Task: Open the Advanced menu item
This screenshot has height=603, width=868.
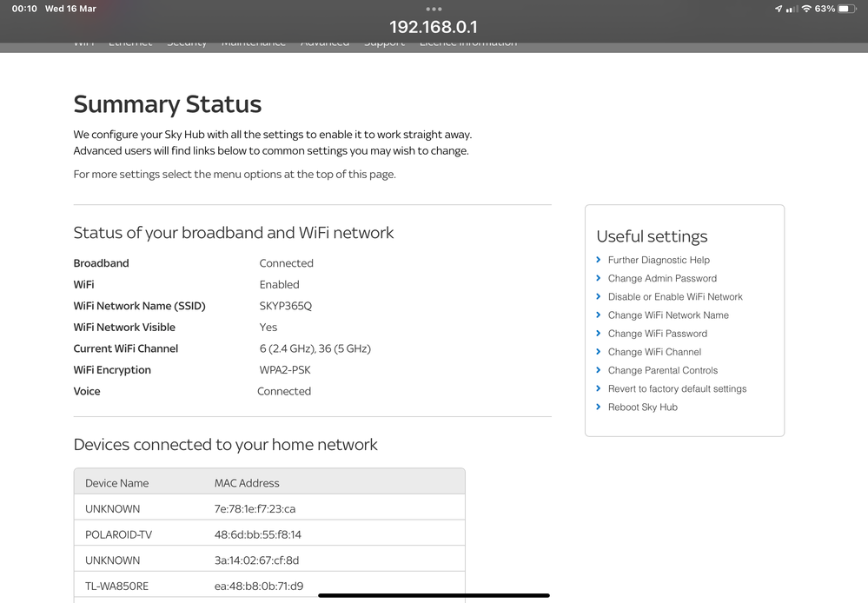Action: (x=324, y=43)
